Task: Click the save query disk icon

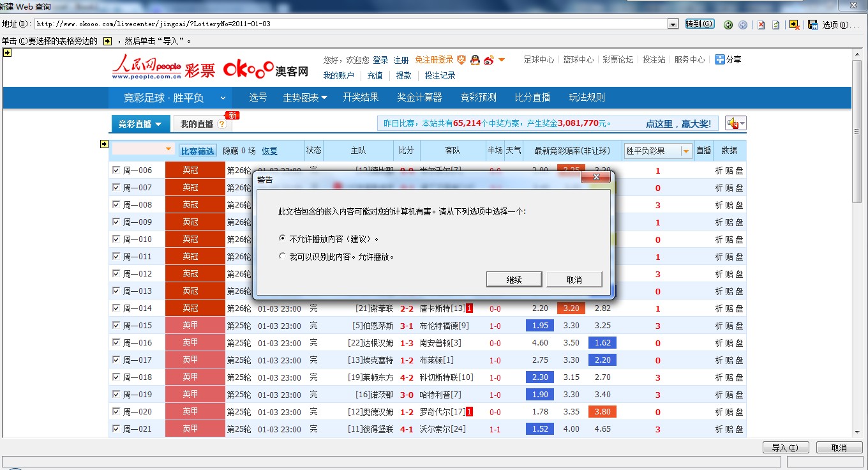Action: coord(812,25)
